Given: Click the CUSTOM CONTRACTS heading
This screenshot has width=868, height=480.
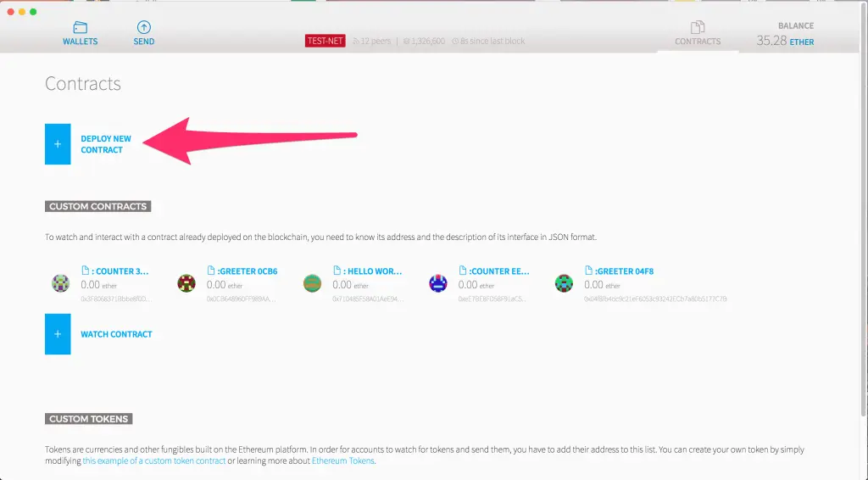Looking at the screenshot, I should [x=98, y=207].
